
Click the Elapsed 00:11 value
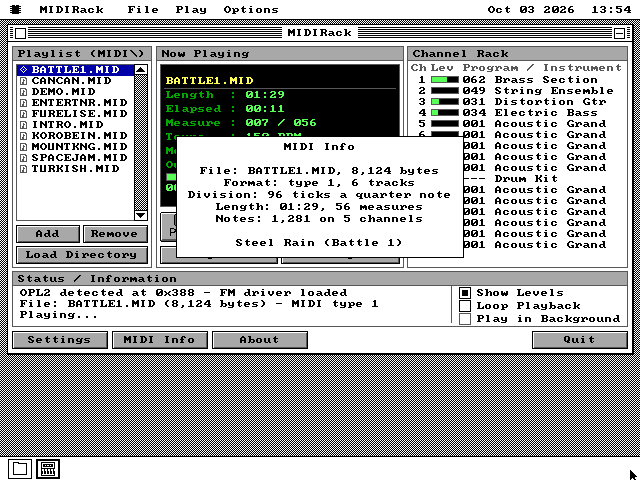coord(265,109)
